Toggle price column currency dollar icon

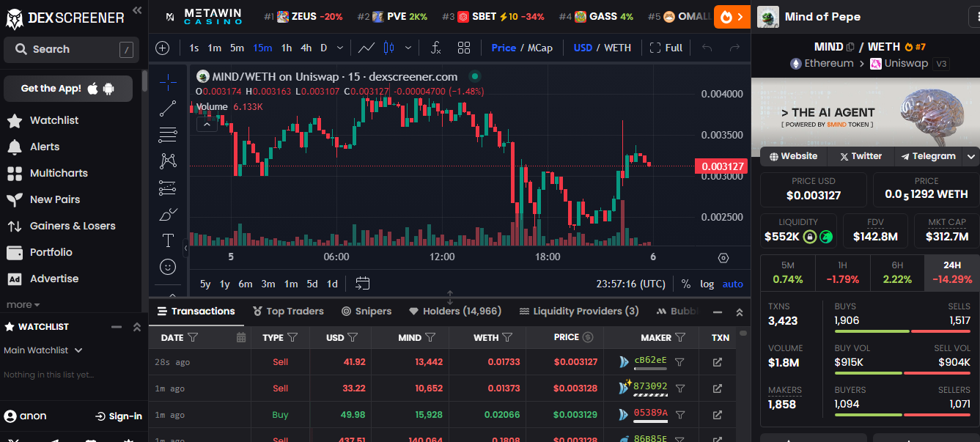pyautogui.click(x=588, y=337)
